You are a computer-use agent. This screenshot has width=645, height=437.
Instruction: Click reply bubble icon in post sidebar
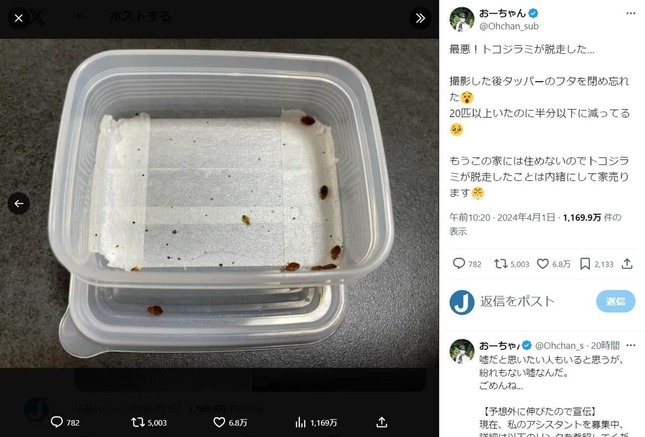(459, 264)
